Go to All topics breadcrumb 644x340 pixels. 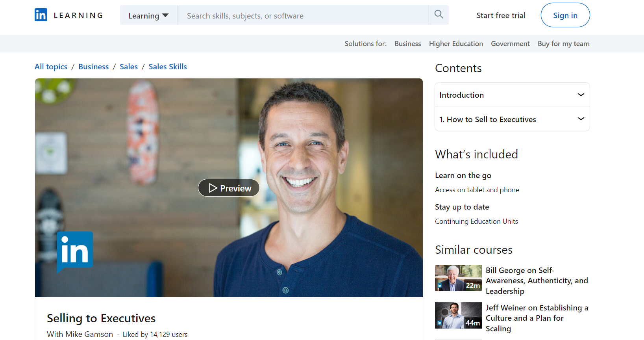[51, 67]
